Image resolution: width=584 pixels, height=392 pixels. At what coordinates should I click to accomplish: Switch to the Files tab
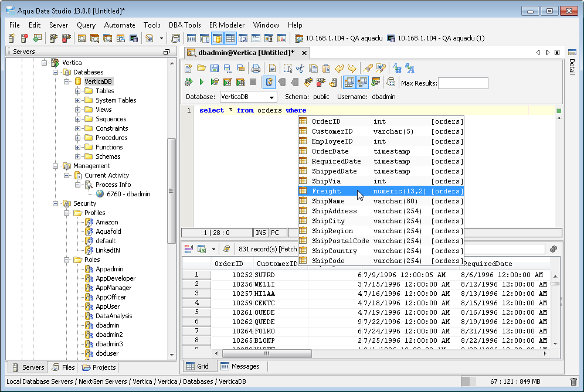[x=63, y=367]
